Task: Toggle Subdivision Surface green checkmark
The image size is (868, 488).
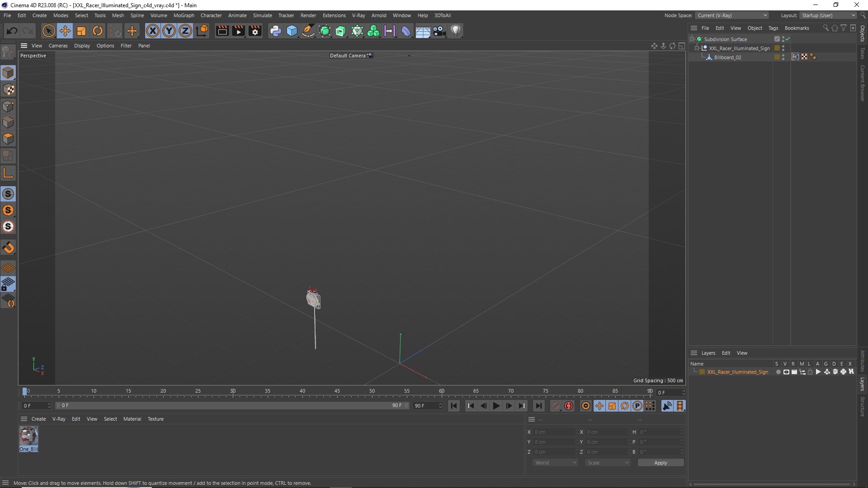Action: click(788, 39)
